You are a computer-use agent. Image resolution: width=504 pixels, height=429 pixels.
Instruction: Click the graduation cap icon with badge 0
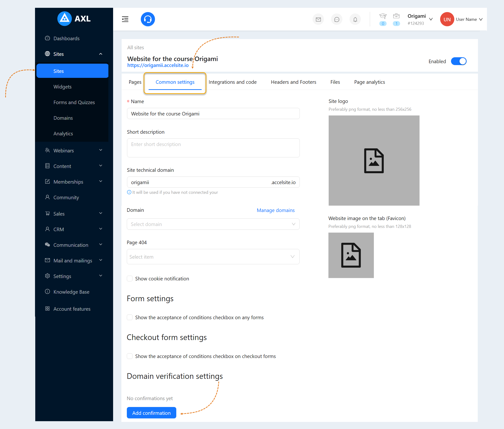point(383,16)
